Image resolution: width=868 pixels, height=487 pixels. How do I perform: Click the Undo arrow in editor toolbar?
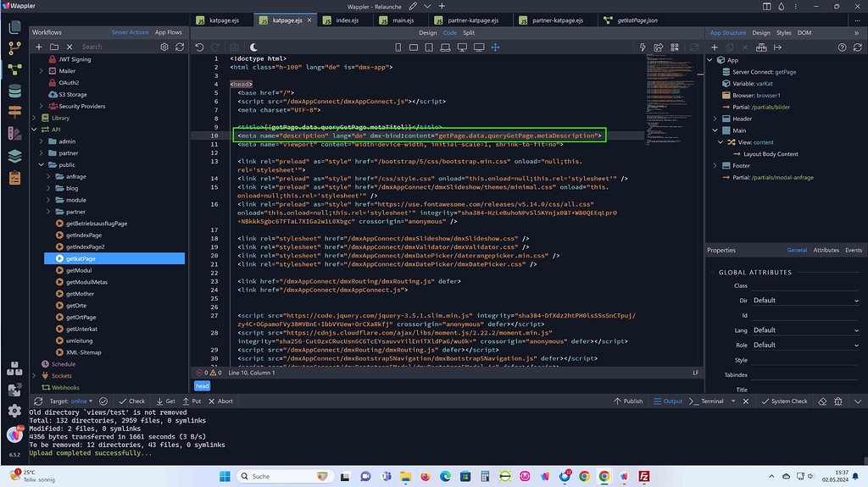pos(200,47)
